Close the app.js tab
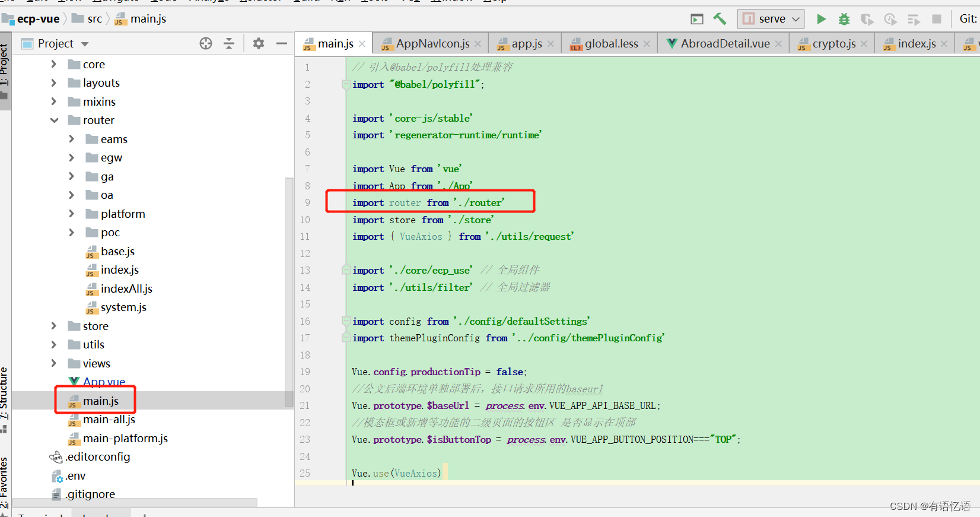This screenshot has width=980, height=517. coord(551,44)
